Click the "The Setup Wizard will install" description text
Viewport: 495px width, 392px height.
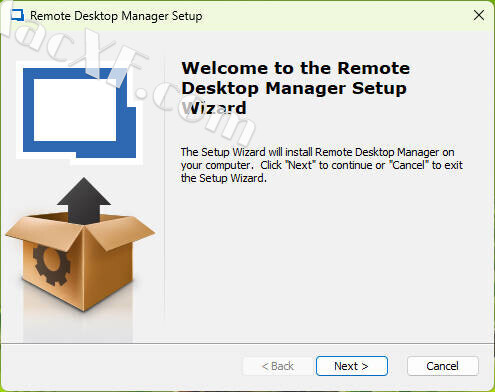pos(322,165)
